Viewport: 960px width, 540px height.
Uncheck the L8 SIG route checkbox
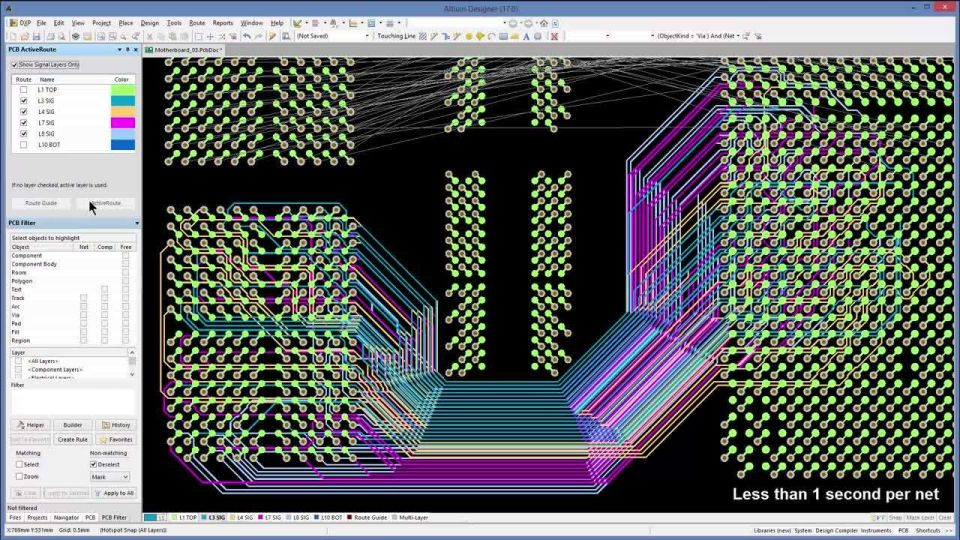click(x=23, y=133)
